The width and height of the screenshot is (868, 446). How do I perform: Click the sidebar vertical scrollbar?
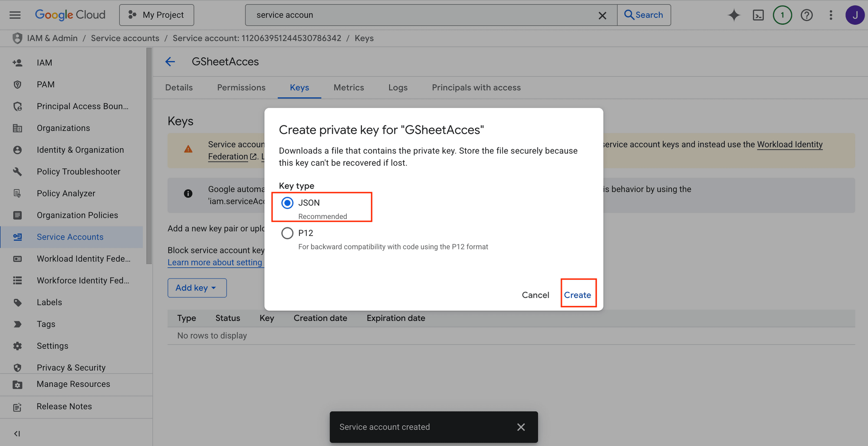149,156
